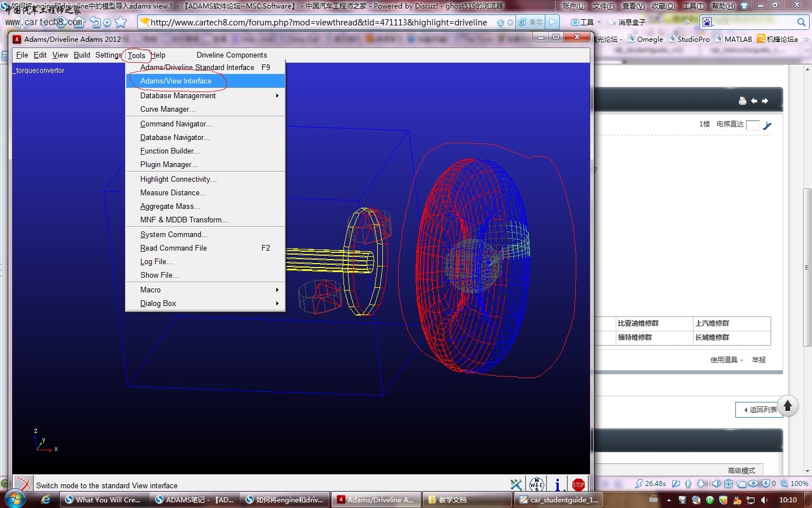
Task: Select Read Command File entry
Action: click(205, 248)
